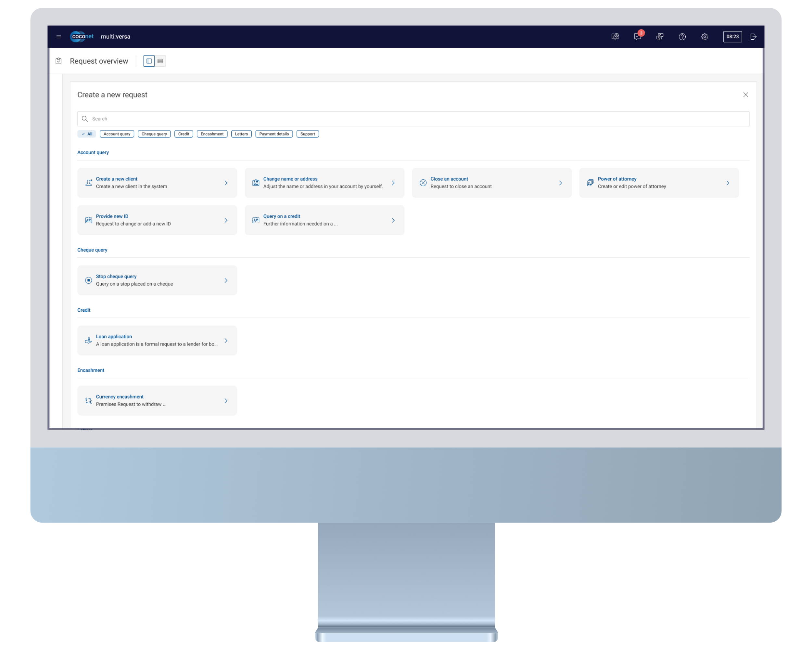Expand the Loan application chevron arrow

(226, 341)
